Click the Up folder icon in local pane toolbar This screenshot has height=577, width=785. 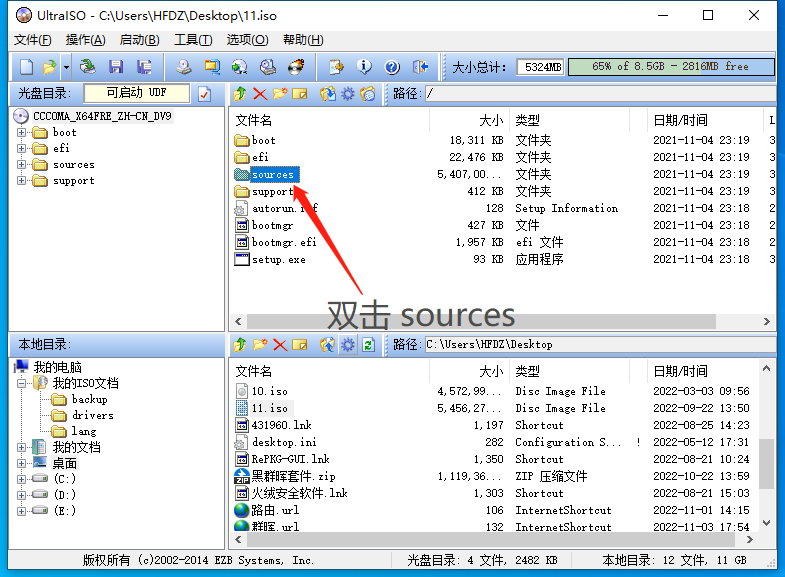pos(240,344)
